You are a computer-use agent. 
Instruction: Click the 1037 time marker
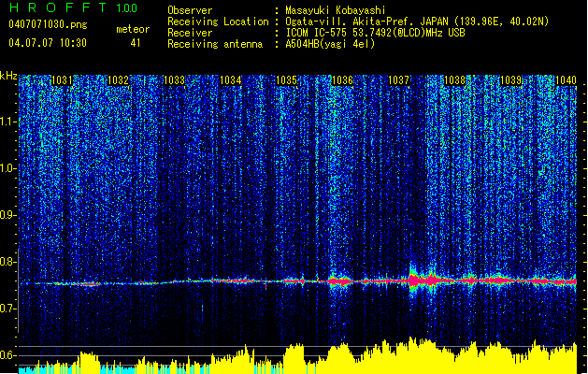pyautogui.click(x=398, y=80)
